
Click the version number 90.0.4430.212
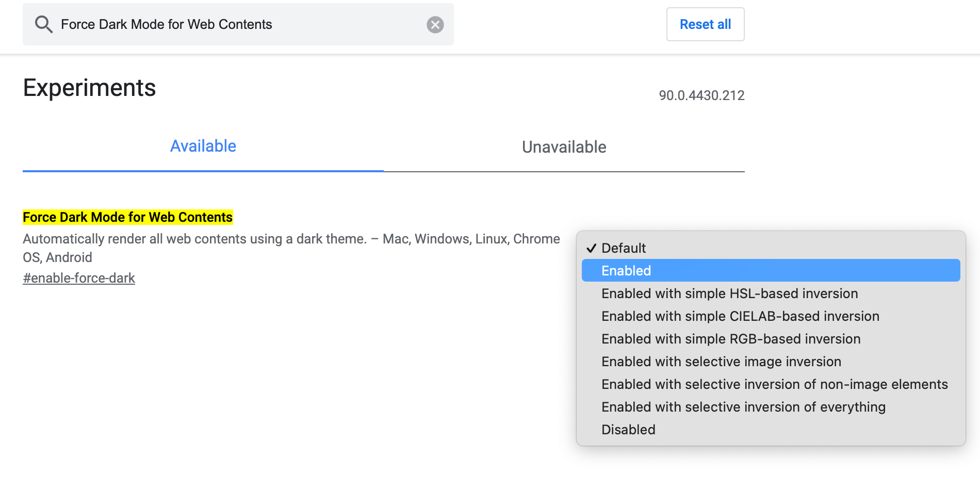click(x=700, y=95)
